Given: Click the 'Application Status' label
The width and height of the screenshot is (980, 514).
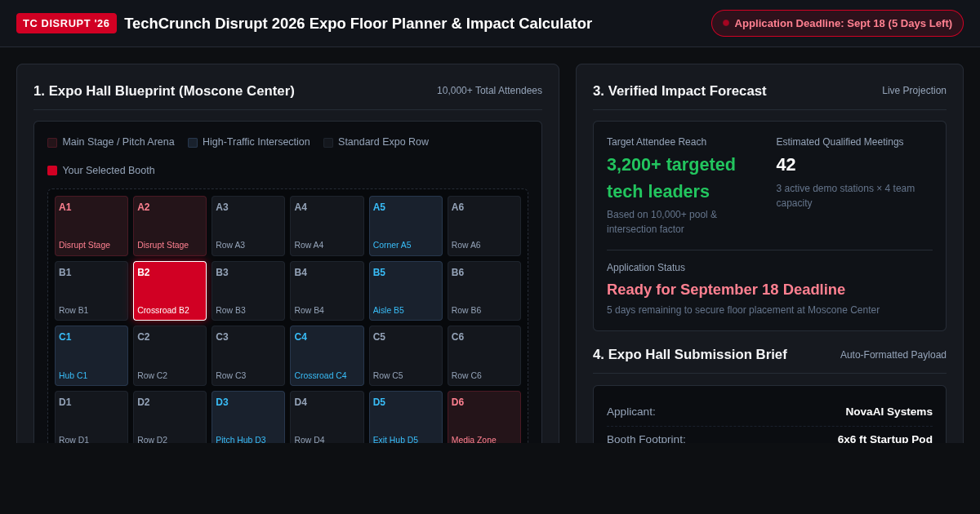Looking at the screenshot, I should [x=646, y=268].
